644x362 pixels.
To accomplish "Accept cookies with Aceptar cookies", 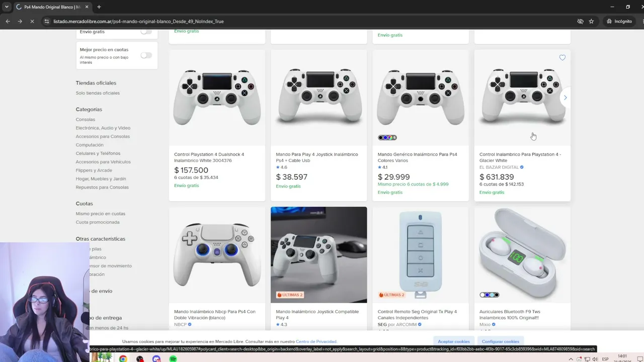I will 454,341.
